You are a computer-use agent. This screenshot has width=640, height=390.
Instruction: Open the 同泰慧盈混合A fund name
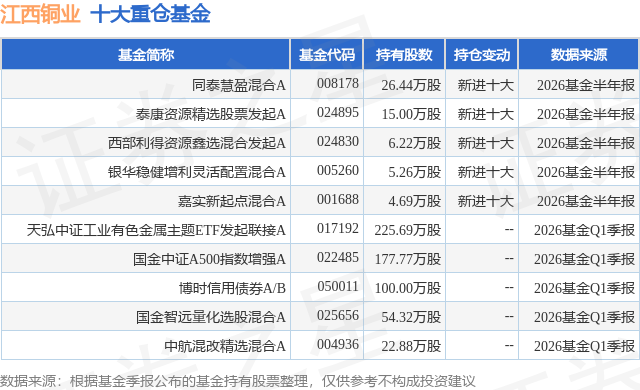point(239,85)
